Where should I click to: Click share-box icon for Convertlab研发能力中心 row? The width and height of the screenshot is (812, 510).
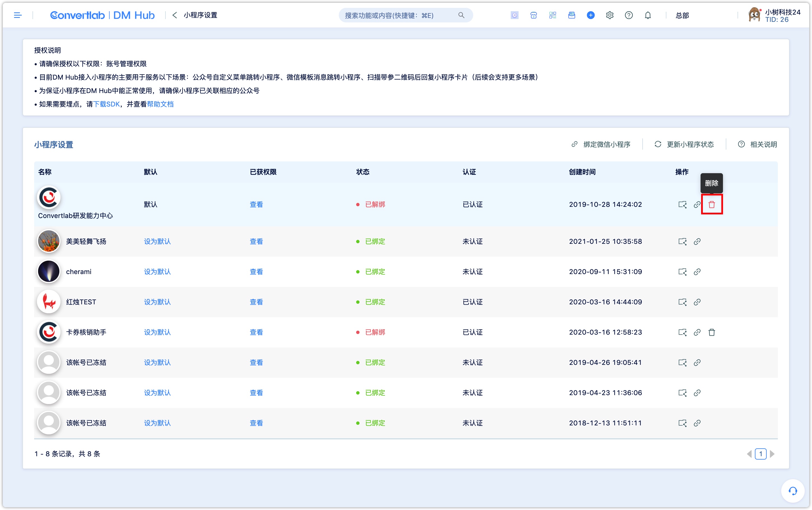click(x=682, y=204)
